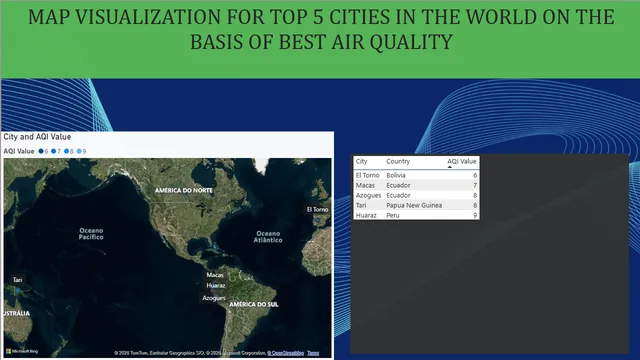The height and width of the screenshot is (360, 640).
Task: Select the Azogues table cell
Action: pos(368,195)
